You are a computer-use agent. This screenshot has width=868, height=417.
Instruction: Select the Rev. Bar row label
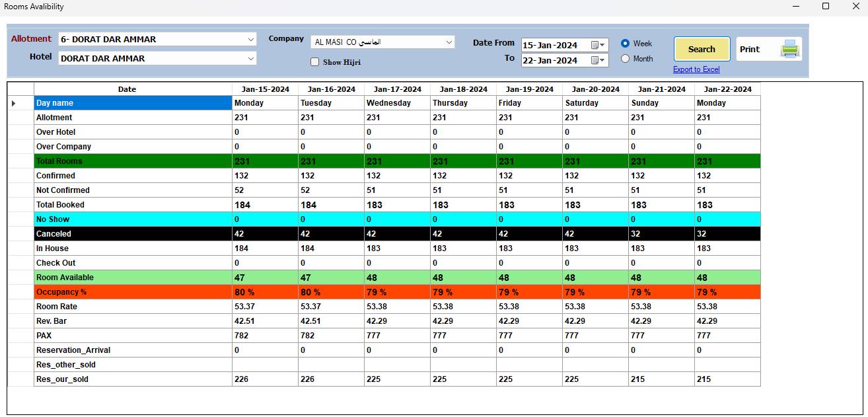click(x=133, y=321)
